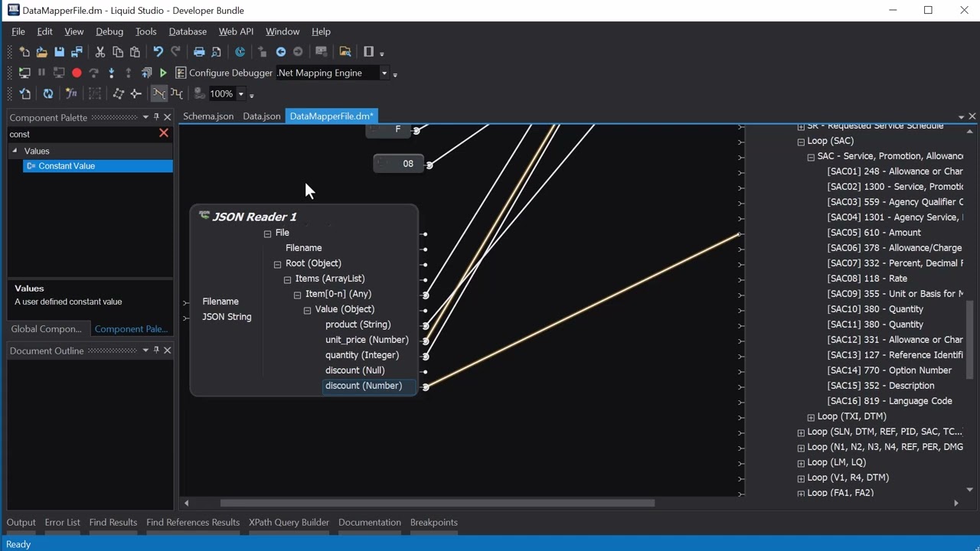The width and height of the screenshot is (980, 551).
Task: Toggle the highlighted connector routing icon
Action: tap(158, 93)
